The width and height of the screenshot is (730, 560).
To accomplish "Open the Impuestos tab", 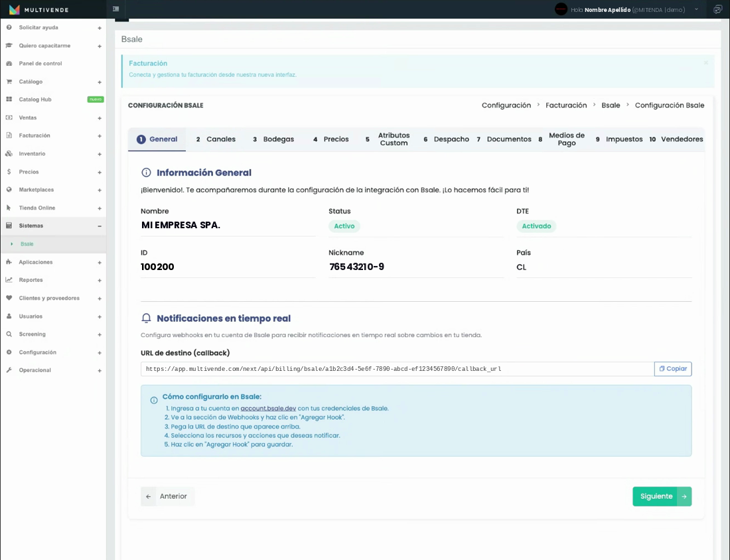I will click(619, 139).
